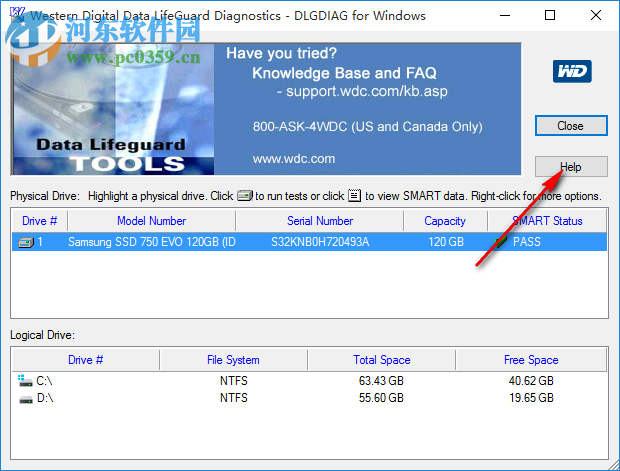Screen dimensions: 620x471
Task: Click the Data Lifeguard Tools banner image
Action: click(x=113, y=109)
